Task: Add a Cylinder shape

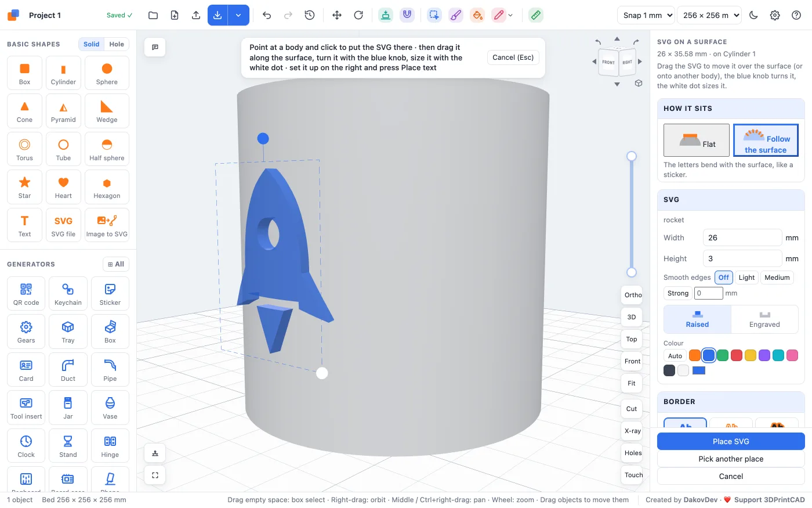Action: point(63,73)
